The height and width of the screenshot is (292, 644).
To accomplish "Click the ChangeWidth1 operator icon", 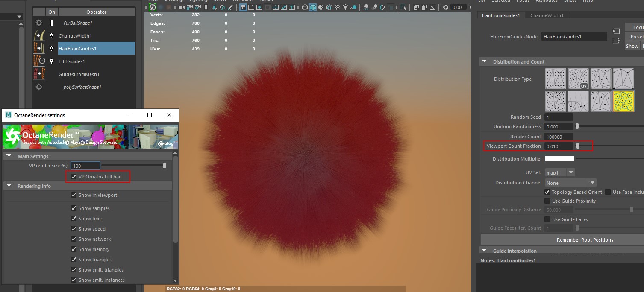I will pyautogui.click(x=39, y=36).
